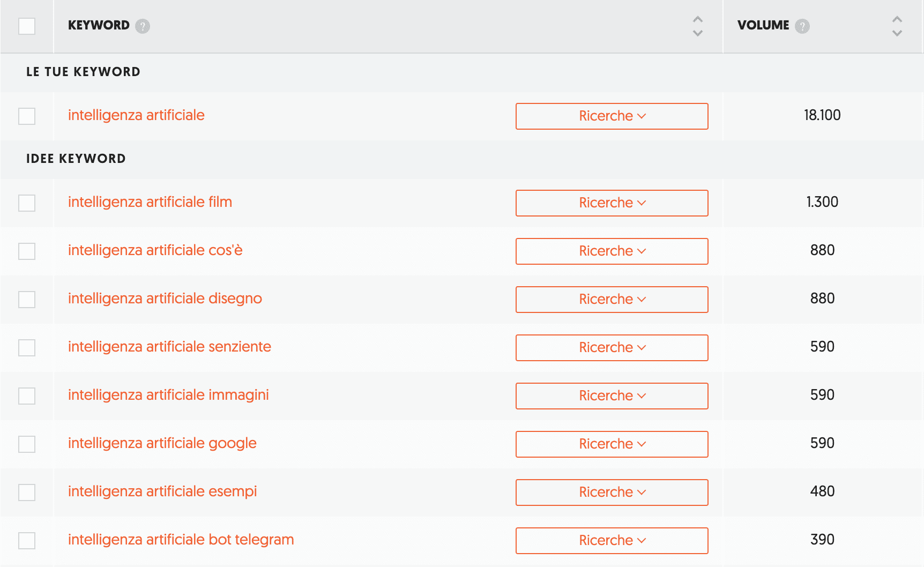The image size is (924, 567).
Task: Open the 'intelligenza artificiale bot telegram' link
Action: (181, 540)
